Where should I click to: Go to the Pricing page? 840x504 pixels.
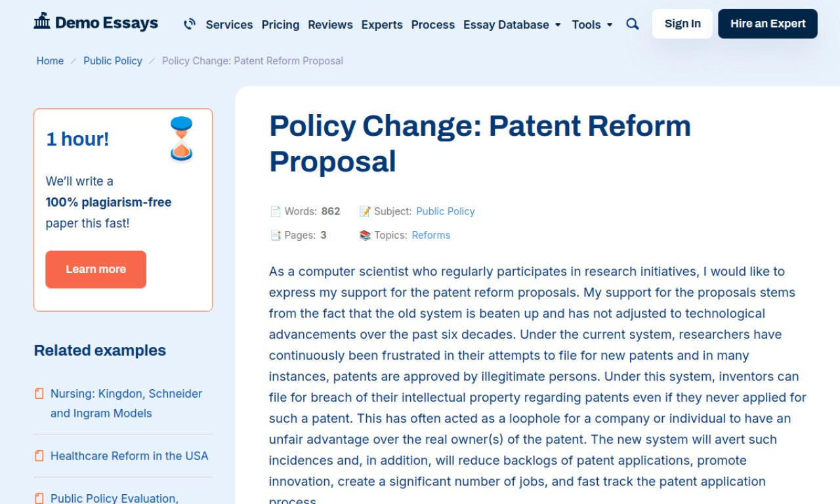click(280, 25)
